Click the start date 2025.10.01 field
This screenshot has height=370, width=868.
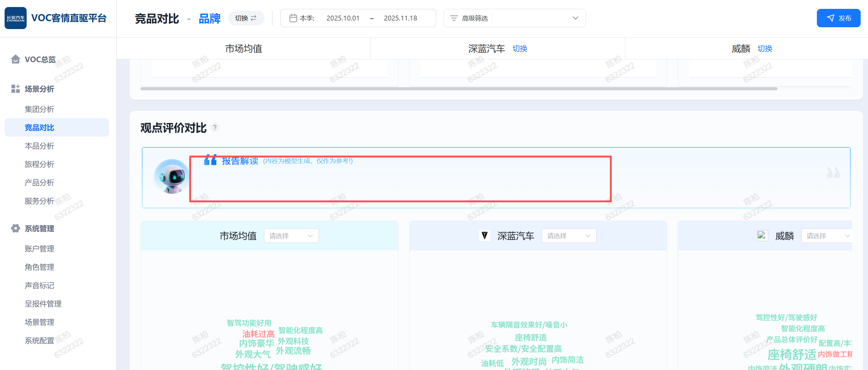click(343, 18)
